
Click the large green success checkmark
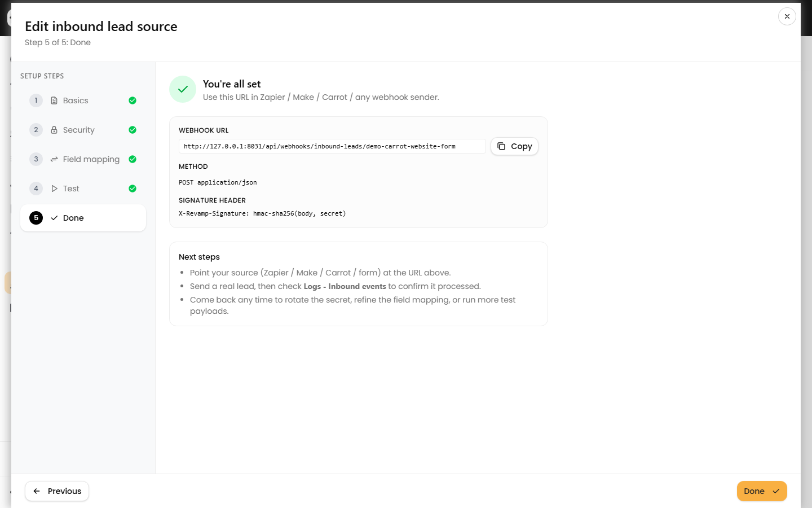tap(183, 89)
